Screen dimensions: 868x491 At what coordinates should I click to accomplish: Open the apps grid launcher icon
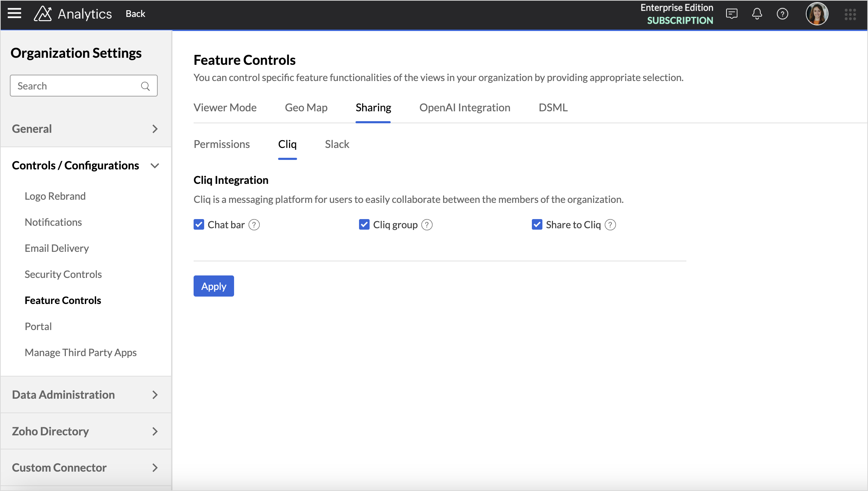pyautogui.click(x=850, y=14)
